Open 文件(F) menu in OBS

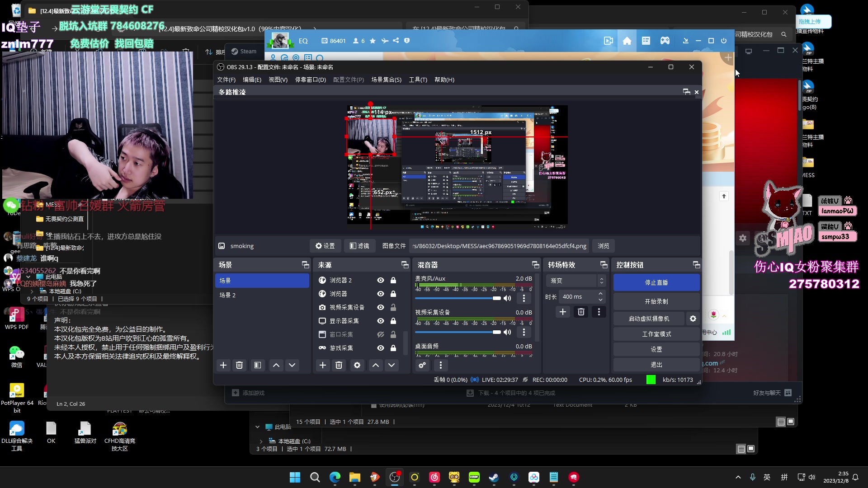(226, 80)
